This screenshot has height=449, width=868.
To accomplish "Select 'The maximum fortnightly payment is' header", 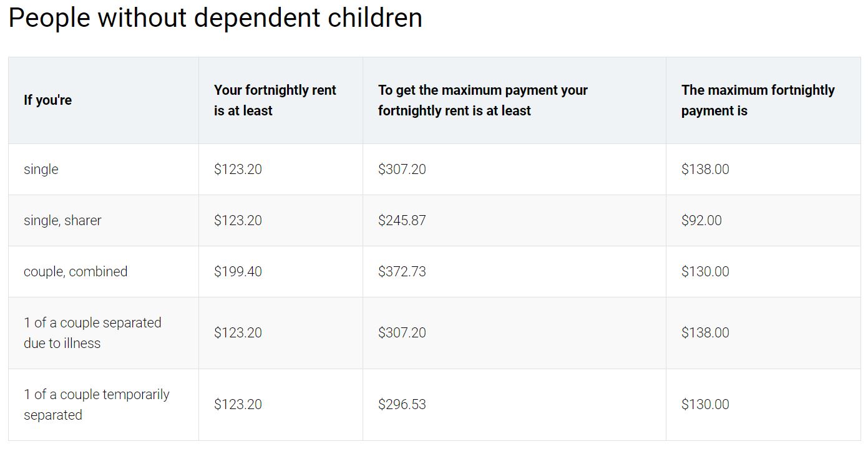I will 758,100.
